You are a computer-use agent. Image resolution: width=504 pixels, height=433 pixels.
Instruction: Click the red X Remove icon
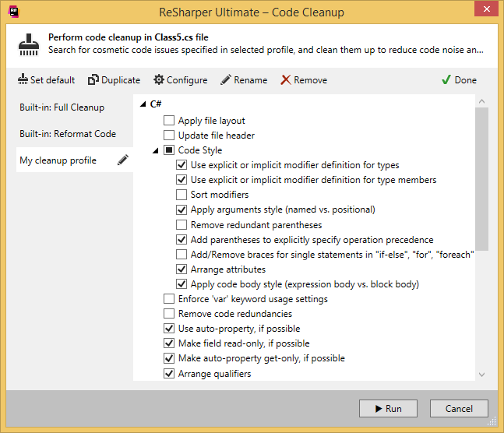285,79
